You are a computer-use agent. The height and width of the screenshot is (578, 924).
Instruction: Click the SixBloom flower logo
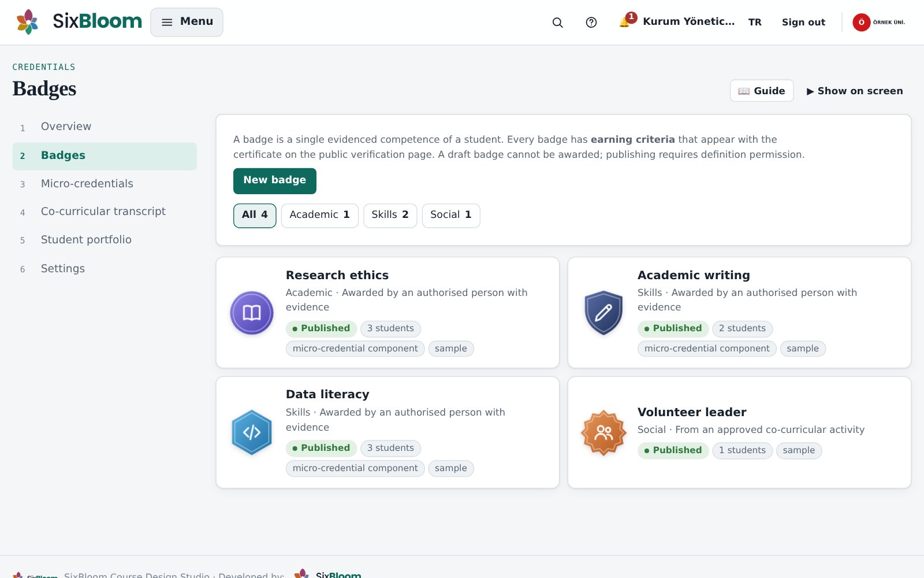[x=27, y=22]
